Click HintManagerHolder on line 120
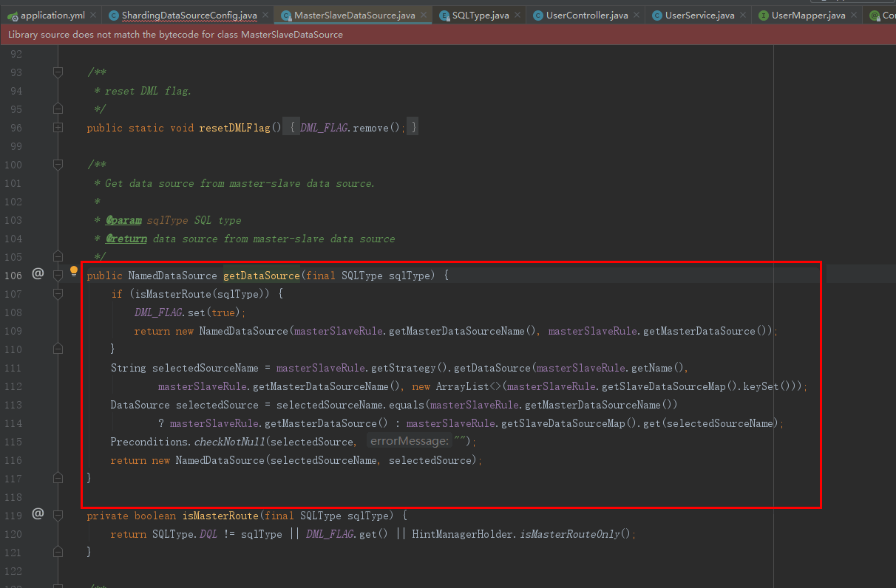This screenshot has width=896, height=588. point(462,534)
